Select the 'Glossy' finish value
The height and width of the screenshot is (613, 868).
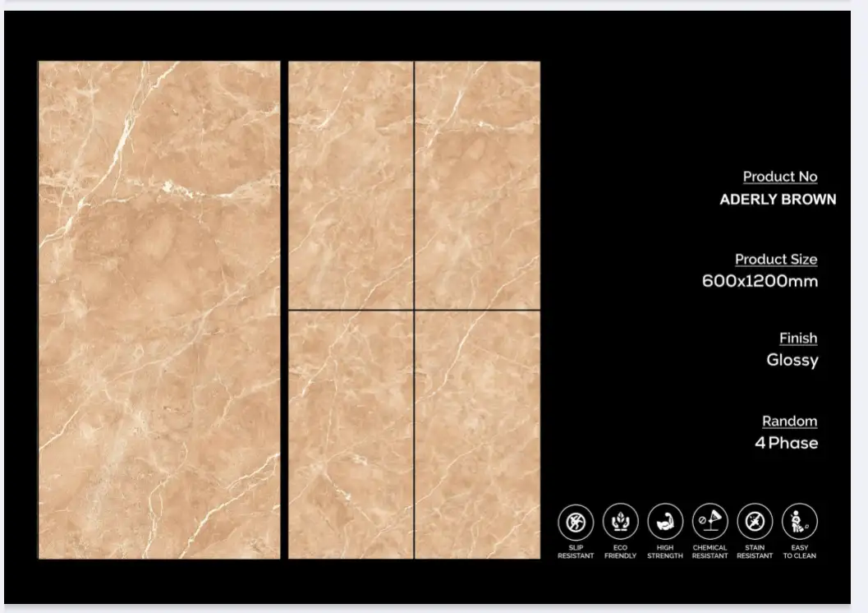(x=792, y=361)
